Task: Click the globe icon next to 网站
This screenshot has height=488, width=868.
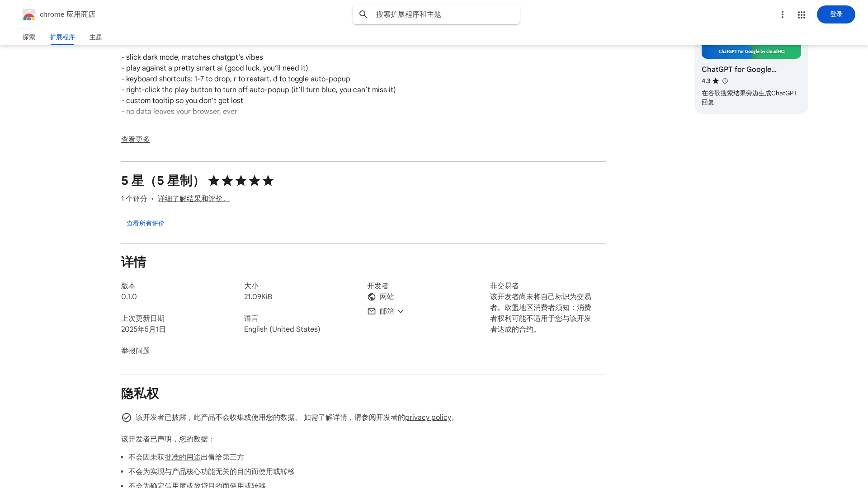Action: coord(372,297)
